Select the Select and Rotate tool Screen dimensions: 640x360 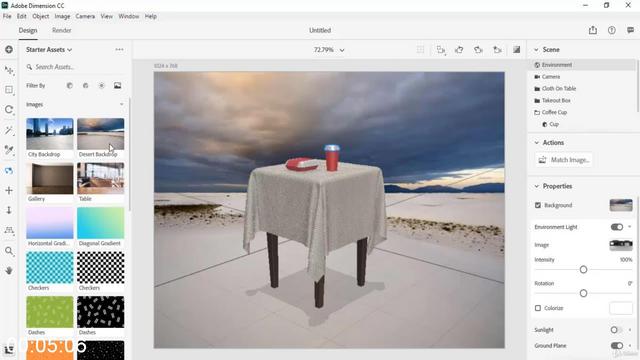(9, 110)
